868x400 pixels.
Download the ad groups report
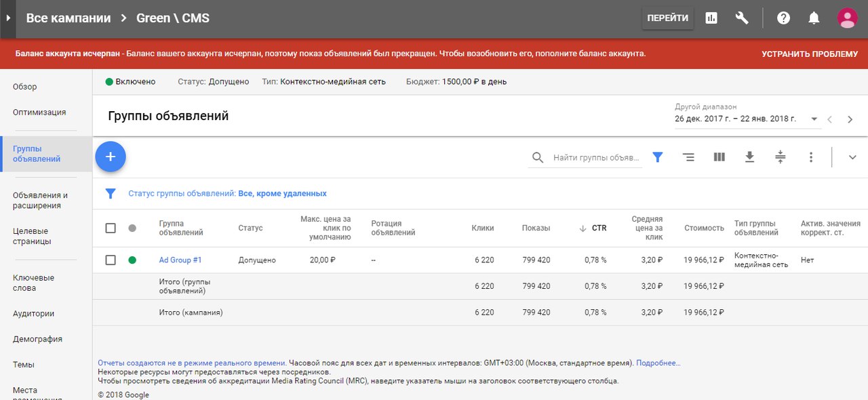[749, 157]
